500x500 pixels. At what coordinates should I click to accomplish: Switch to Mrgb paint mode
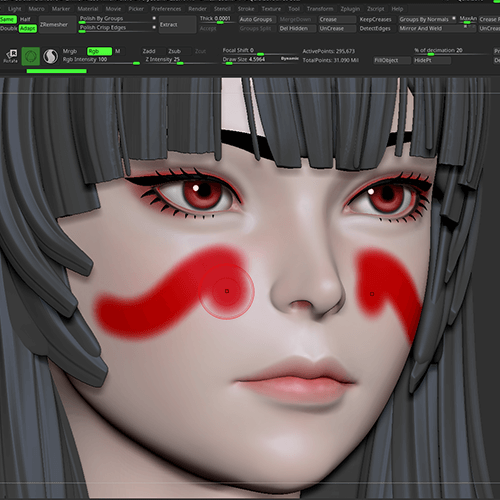pyautogui.click(x=70, y=51)
